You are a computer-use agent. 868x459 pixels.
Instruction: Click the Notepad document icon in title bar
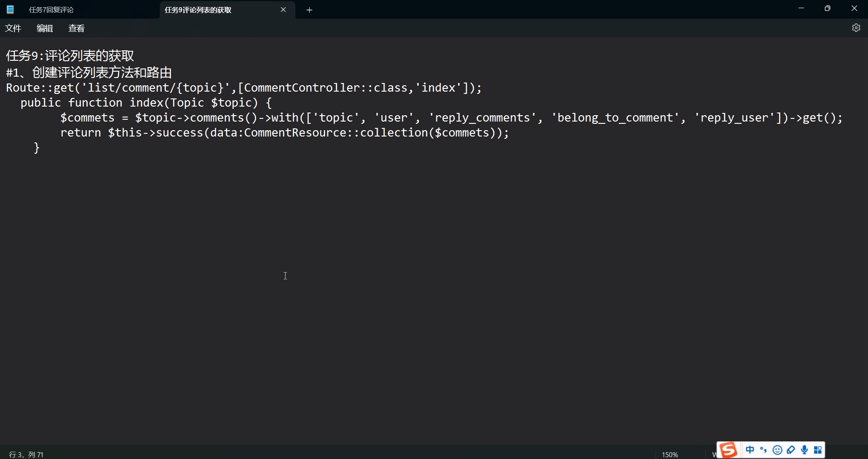pos(10,9)
